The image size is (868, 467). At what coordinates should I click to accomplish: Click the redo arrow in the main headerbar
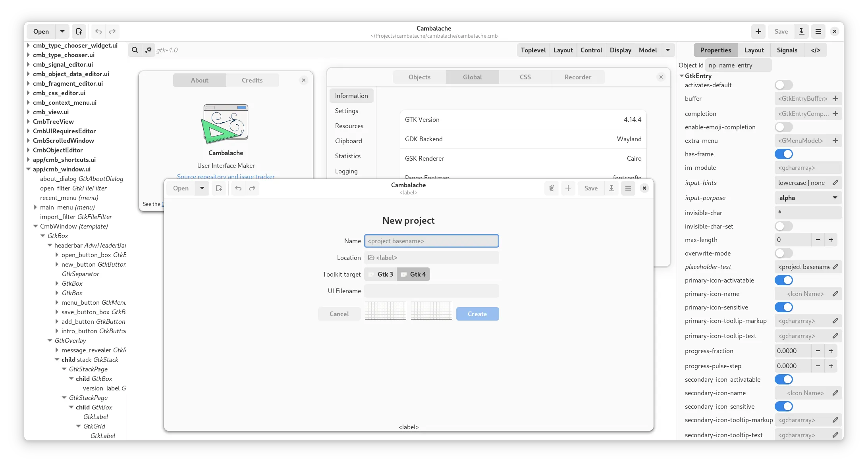point(112,31)
